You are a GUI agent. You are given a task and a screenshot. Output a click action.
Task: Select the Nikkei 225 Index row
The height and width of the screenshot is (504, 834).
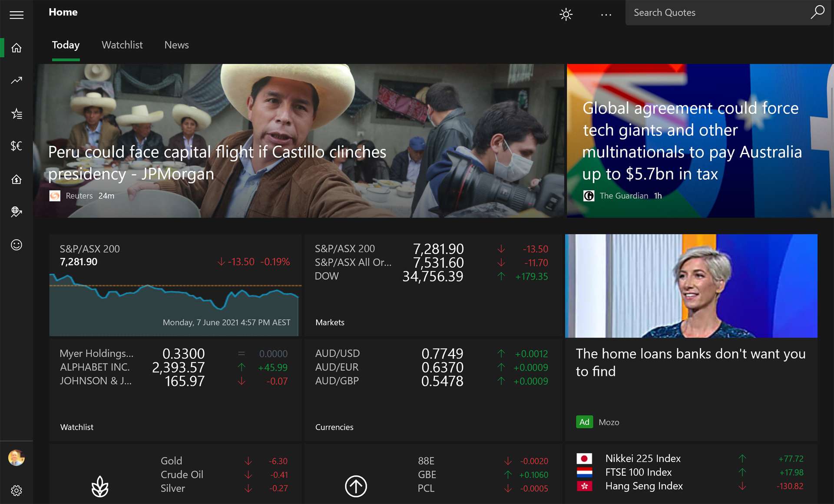pyautogui.click(x=691, y=459)
